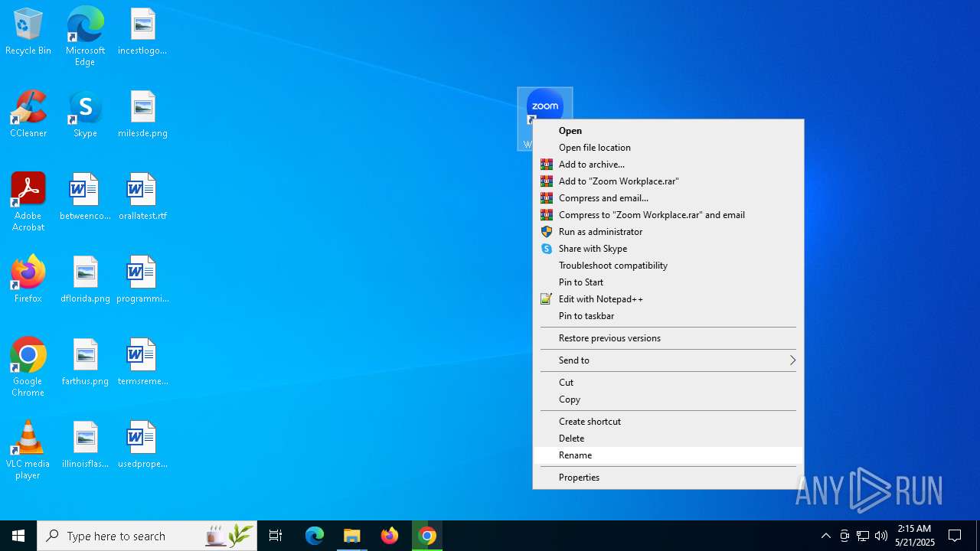Screen dimensions: 980x551
Task: Select the CCleaner desktop shortcut
Action: [28, 115]
